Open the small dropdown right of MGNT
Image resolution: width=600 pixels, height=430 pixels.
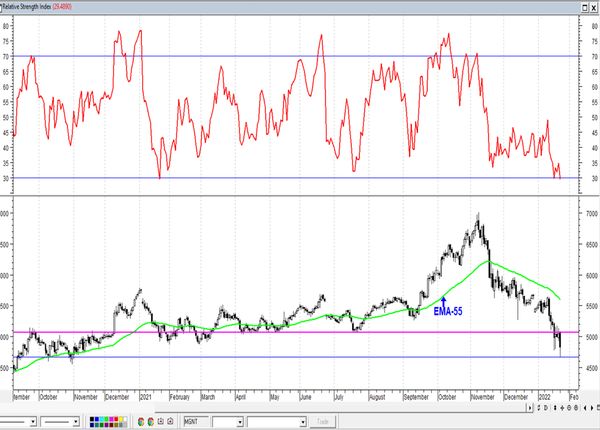pos(240,421)
